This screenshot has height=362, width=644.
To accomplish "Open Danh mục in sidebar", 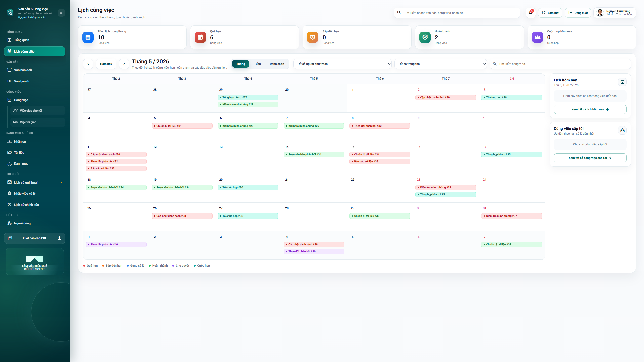I will [x=34, y=164].
